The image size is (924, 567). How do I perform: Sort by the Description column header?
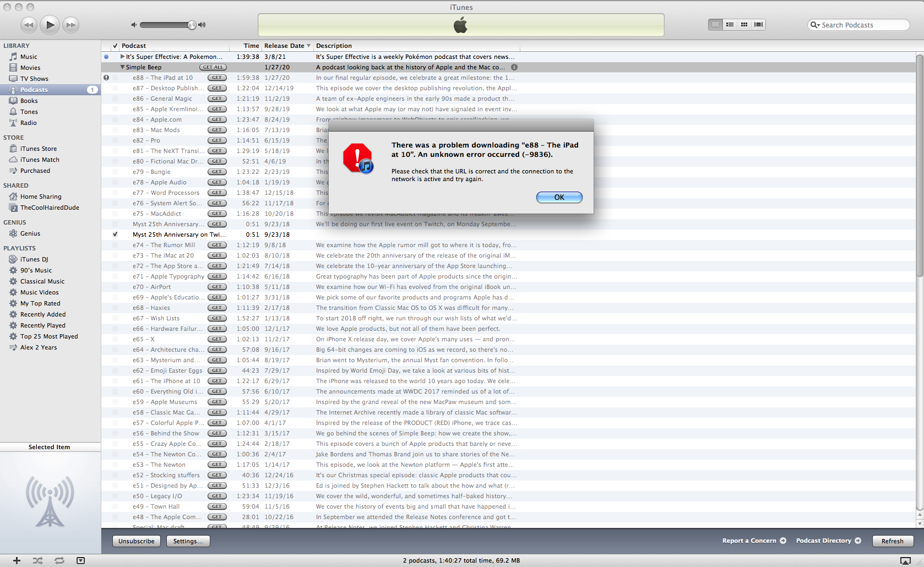[x=416, y=46]
